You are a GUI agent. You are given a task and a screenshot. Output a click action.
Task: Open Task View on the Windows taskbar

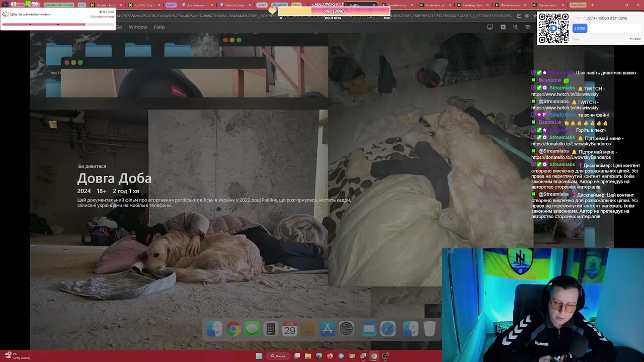pos(297,356)
